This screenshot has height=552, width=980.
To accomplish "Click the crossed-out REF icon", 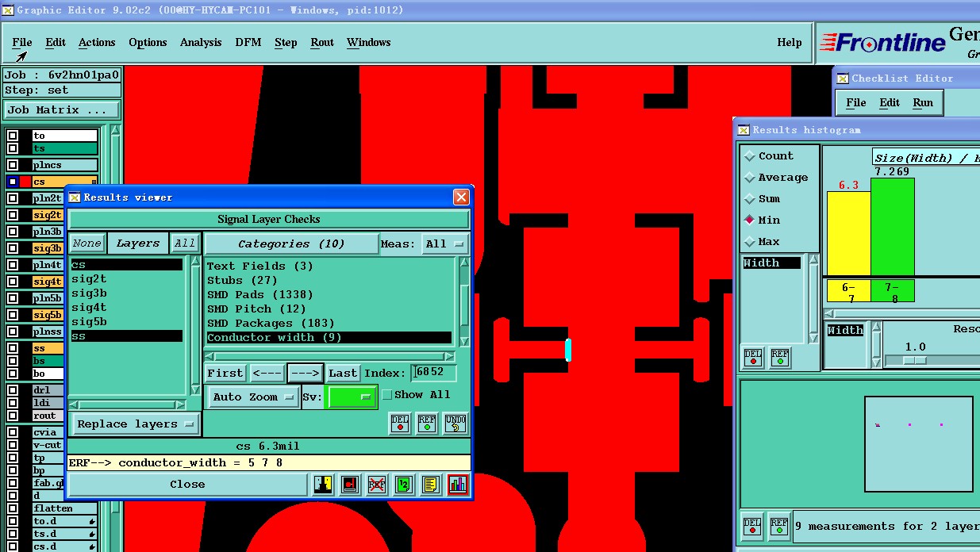I will (x=377, y=484).
